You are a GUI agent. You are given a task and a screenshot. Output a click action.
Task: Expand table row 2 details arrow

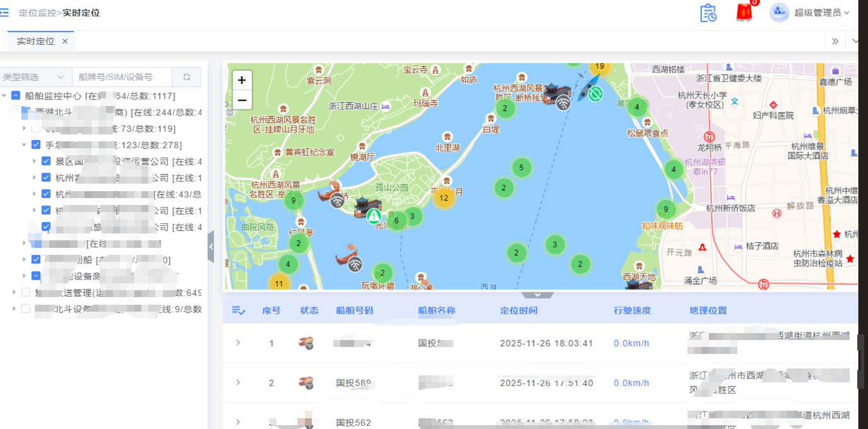238,382
